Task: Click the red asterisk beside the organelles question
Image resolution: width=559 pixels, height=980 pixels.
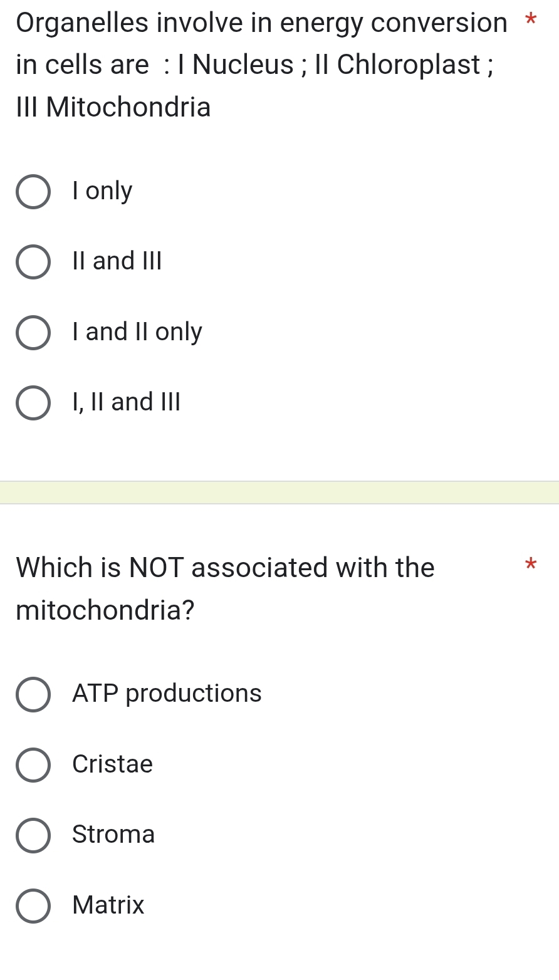Action: tap(531, 19)
